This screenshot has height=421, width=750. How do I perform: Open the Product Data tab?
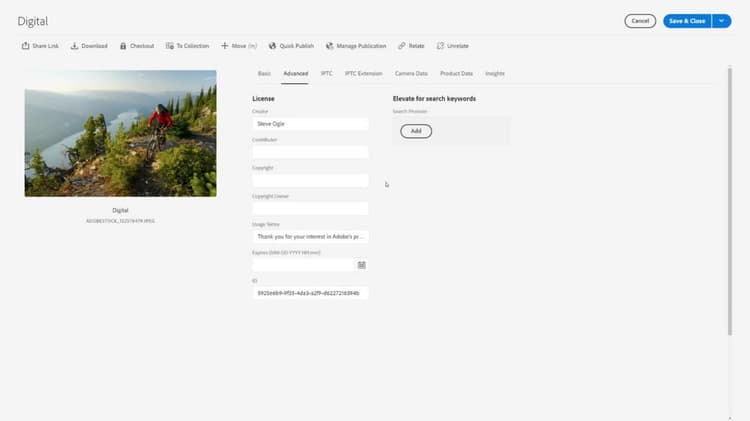tap(456, 74)
